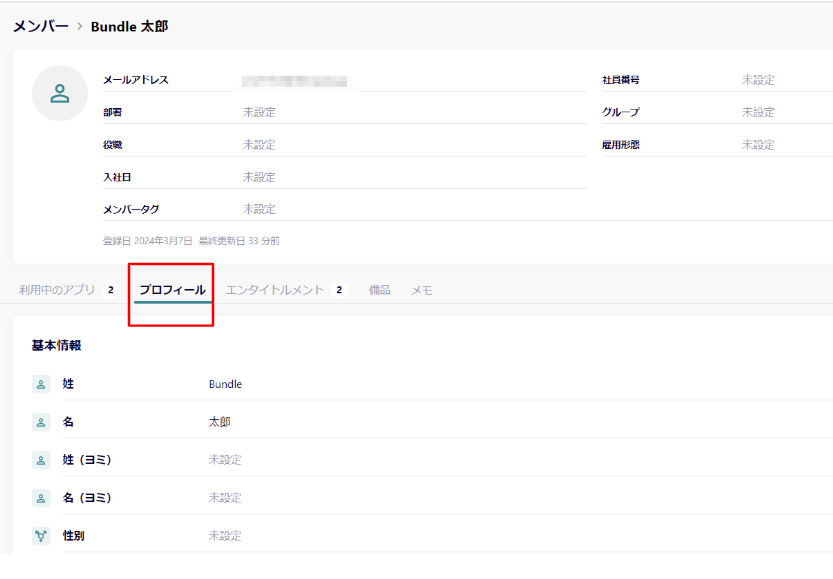This screenshot has height=579, width=833.
Task: Click the person icon next to 姓(ヨミ)
Action: click(41, 460)
